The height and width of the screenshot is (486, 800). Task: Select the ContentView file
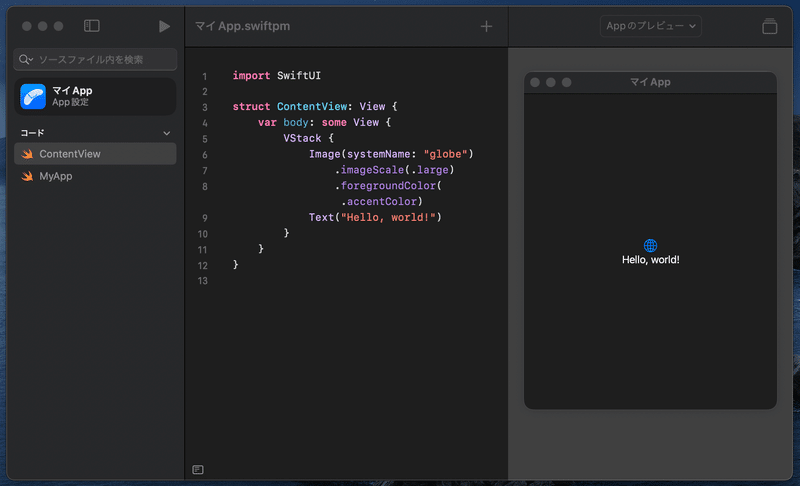click(95, 154)
